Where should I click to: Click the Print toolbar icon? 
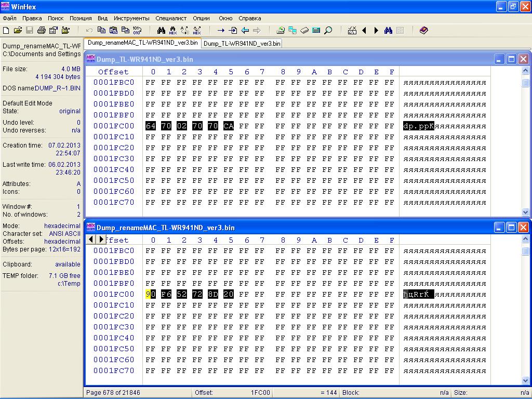click(42, 31)
